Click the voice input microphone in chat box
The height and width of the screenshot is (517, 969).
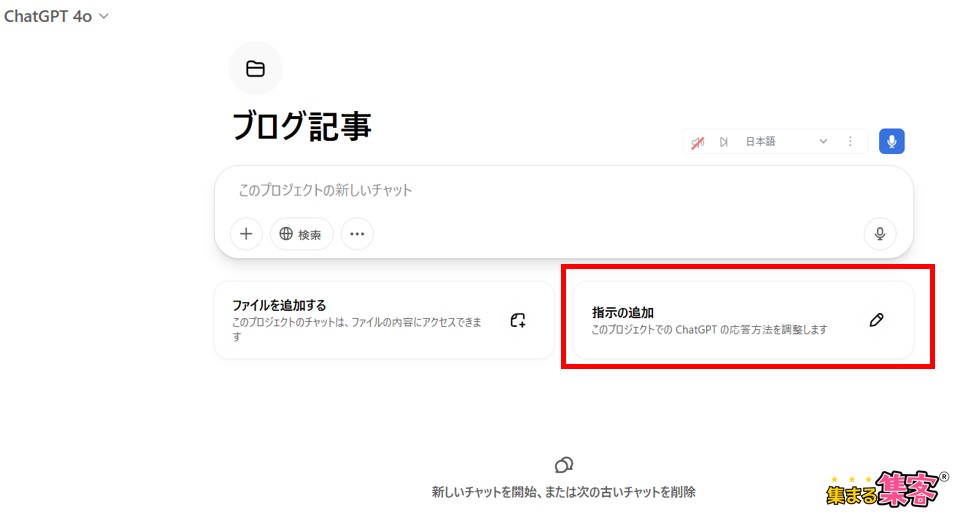pos(880,234)
